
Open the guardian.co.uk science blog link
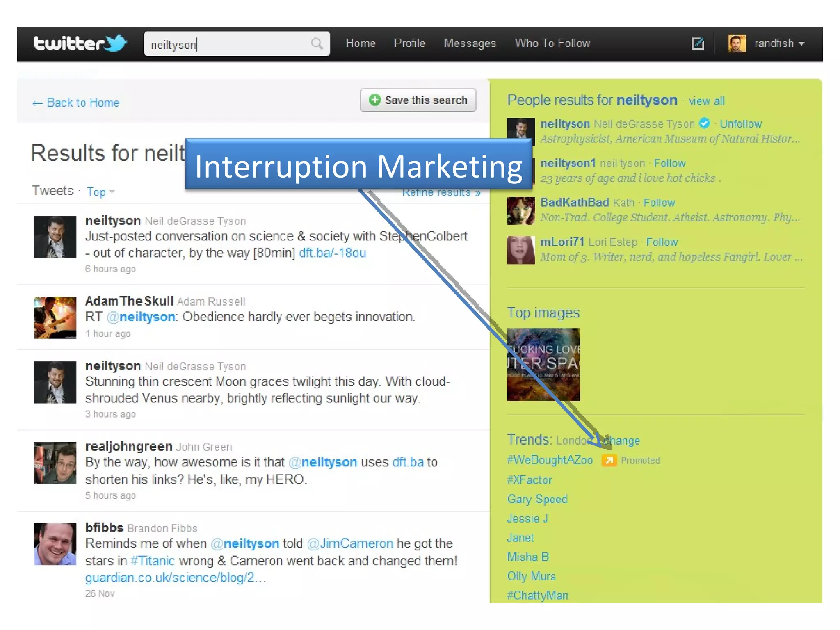[x=176, y=577]
